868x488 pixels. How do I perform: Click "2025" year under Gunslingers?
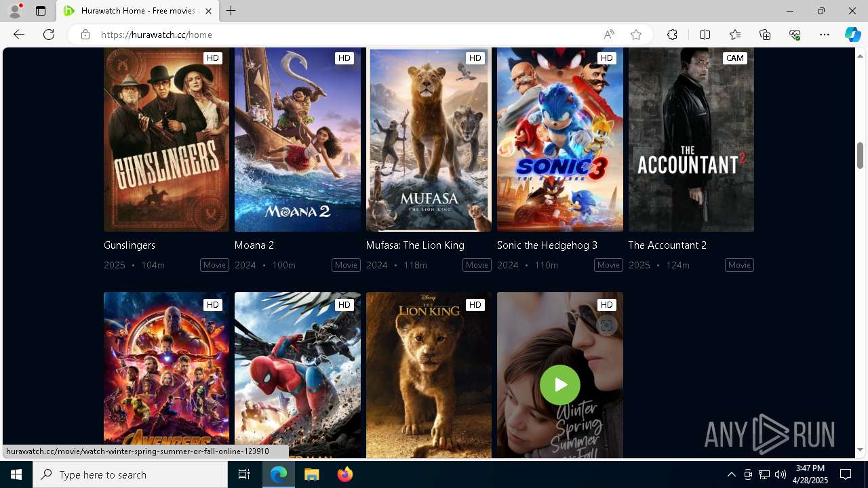pos(115,265)
